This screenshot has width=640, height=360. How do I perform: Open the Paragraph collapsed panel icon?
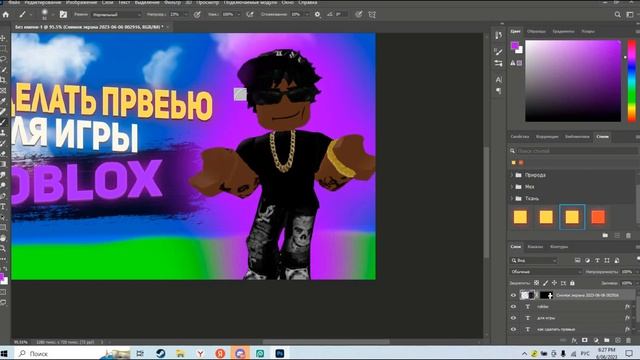point(498,91)
